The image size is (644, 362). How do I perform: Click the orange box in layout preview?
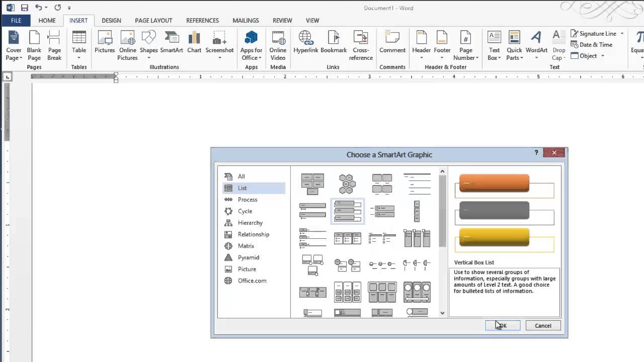click(x=494, y=183)
